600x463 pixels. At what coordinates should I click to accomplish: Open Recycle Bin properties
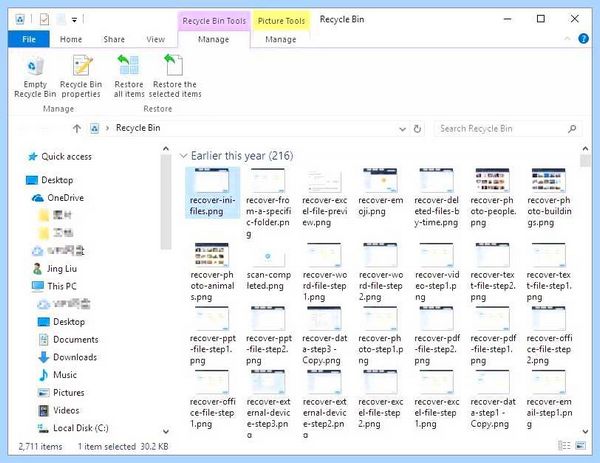(x=81, y=77)
